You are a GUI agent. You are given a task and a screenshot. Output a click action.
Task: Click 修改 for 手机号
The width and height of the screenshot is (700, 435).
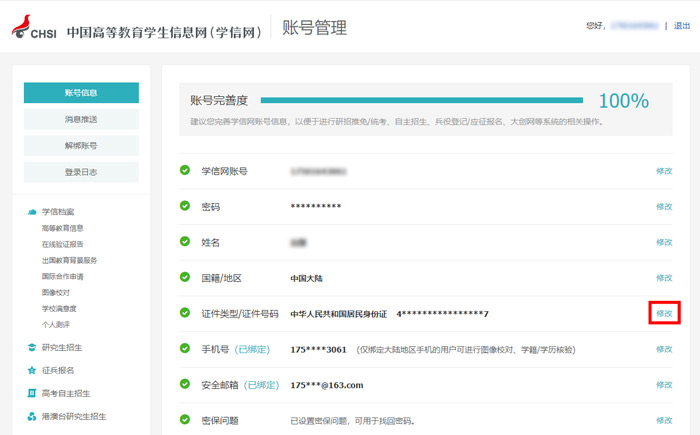pos(664,349)
